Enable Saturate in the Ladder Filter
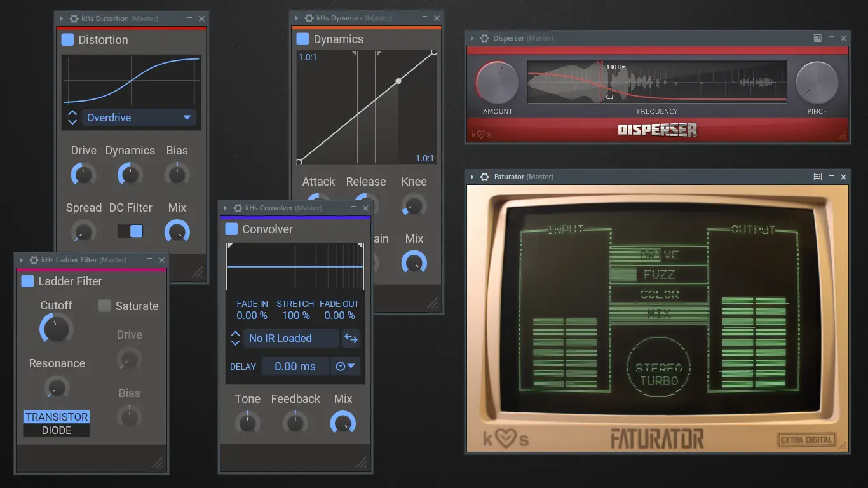This screenshot has width=868, height=488. 103,306
